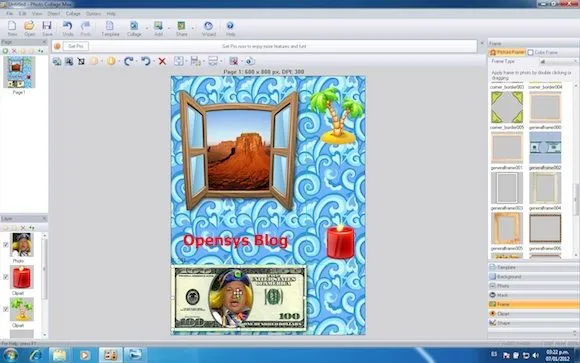Click the Help question-mark toolbar icon

(230, 28)
